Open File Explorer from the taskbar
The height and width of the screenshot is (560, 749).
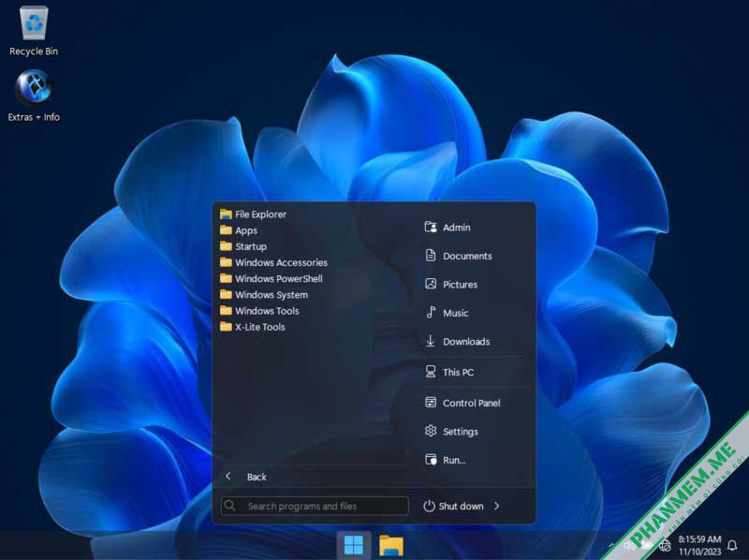391,545
